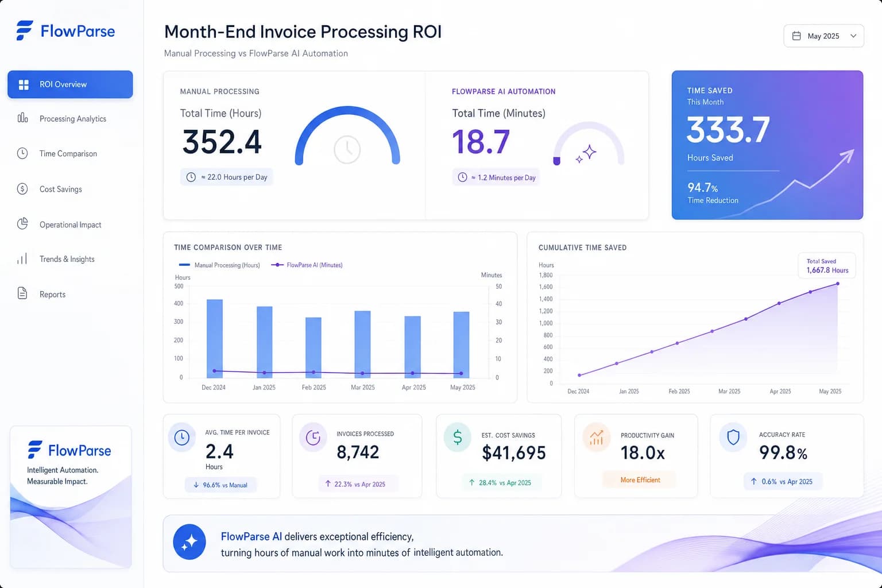Image resolution: width=882 pixels, height=588 pixels.
Task: Click the Trends & Insights bars icon
Action: 22,259
